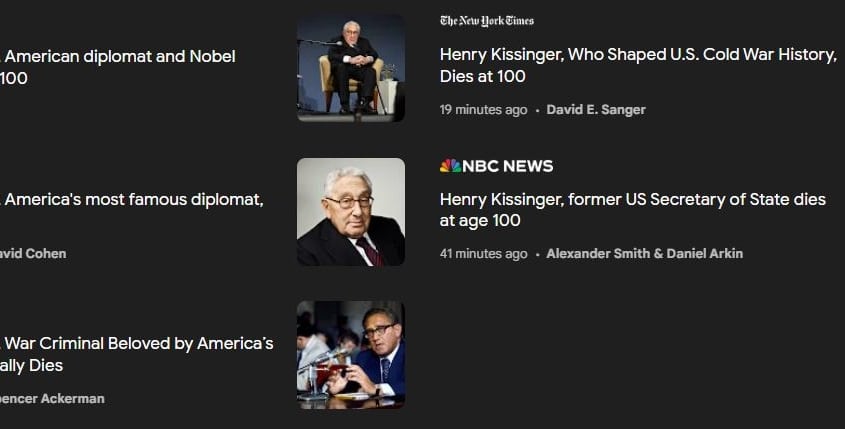Click the partially visible 'pencer Ackerman' byline
This screenshot has height=429, width=845.
(52, 399)
